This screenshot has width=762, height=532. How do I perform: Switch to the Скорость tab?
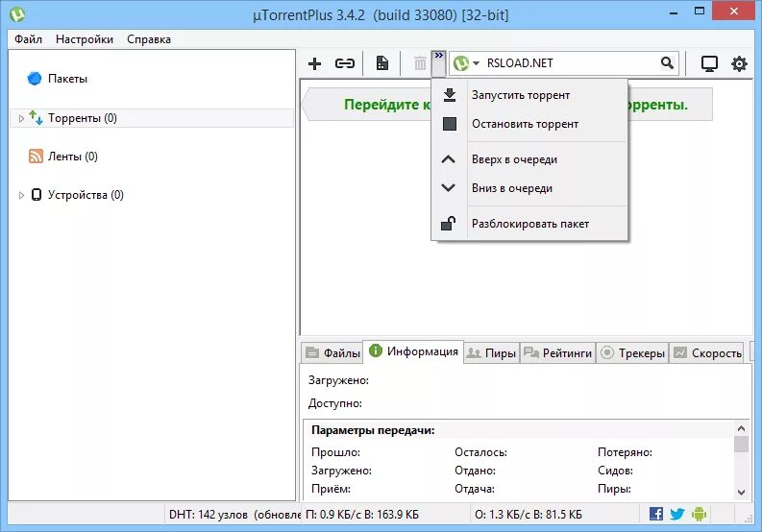point(707,353)
